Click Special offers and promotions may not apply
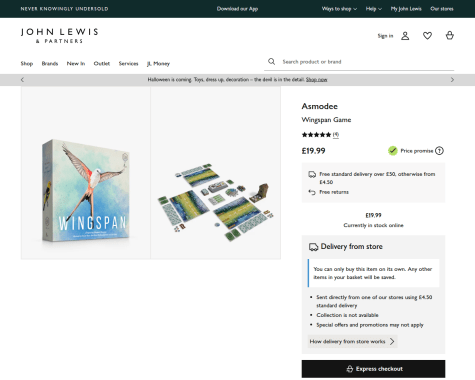The height and width of the screenshot is (380, 475). pyautogui.click(x=370, y=325)
